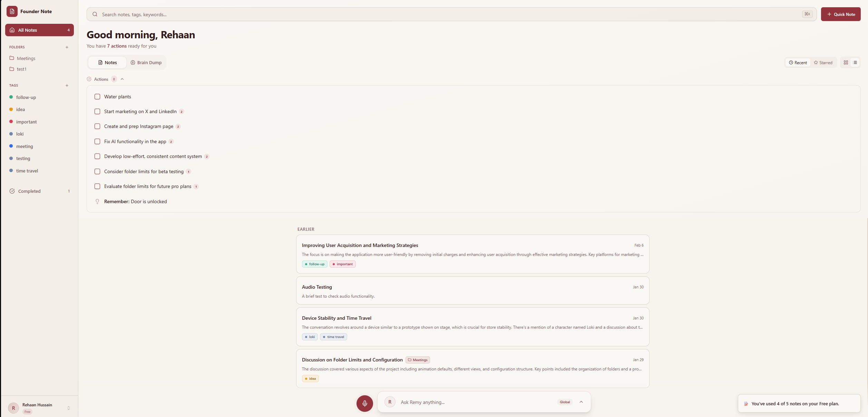Check off the Water plants task

coord(97,97)
